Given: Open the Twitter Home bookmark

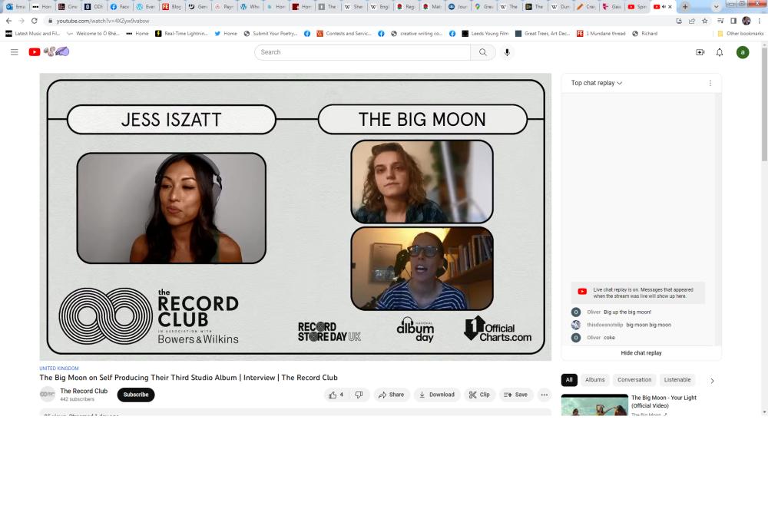Looking at the screenshot, I should coord(225,33).
